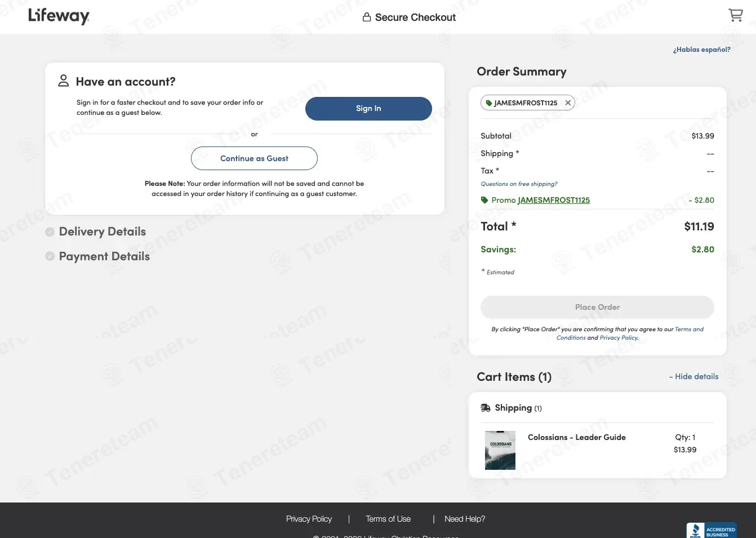Open the shopping cart icon
Viewport: 756px width, 538px height.
click(736, 15)
